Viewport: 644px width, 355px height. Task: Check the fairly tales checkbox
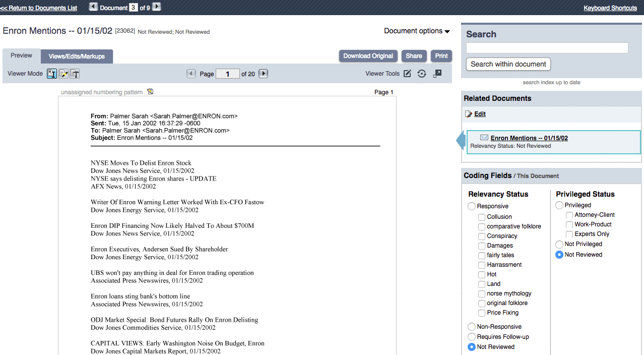[482, 255]
